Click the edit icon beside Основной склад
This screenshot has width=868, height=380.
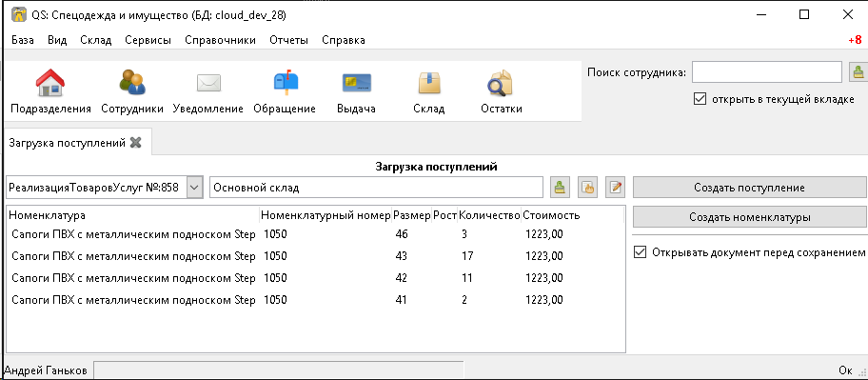tap(615, 188)
